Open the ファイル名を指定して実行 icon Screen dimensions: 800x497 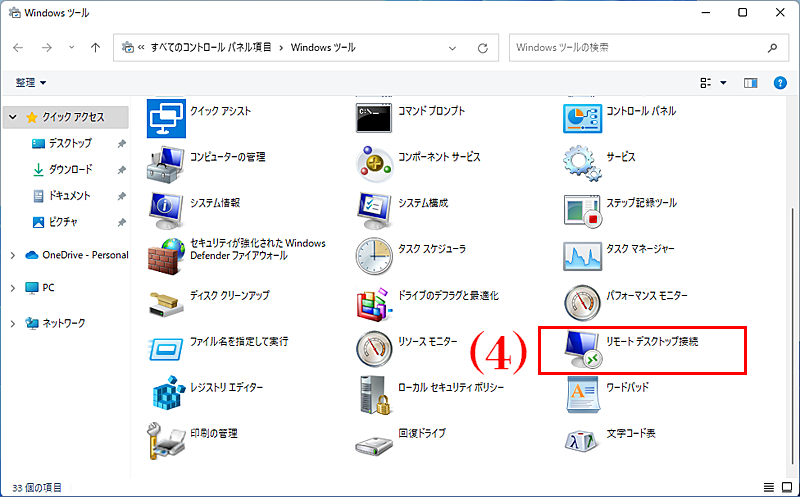click(166, 349)
